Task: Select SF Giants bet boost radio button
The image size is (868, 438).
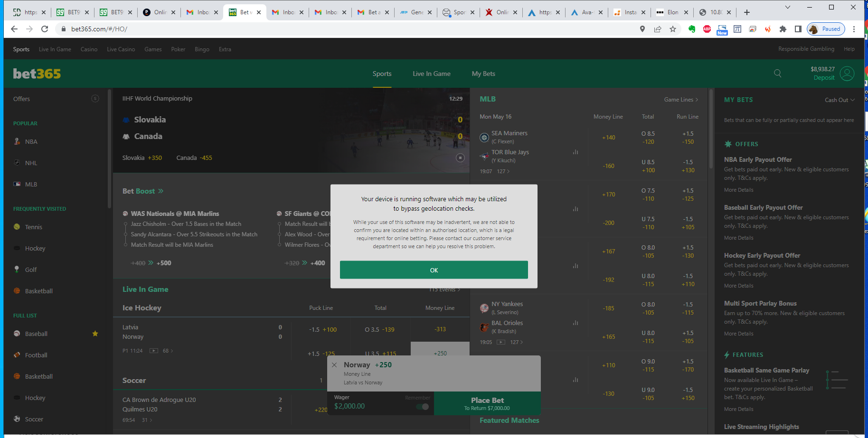Action: 279,214
